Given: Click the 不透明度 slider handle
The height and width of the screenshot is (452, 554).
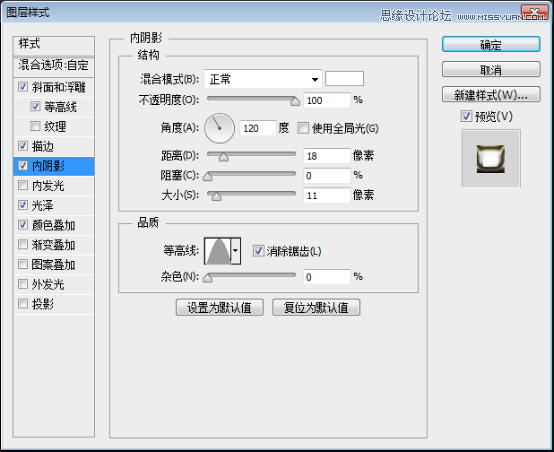Looking at the screenshot, I should (x=295, y=102).
